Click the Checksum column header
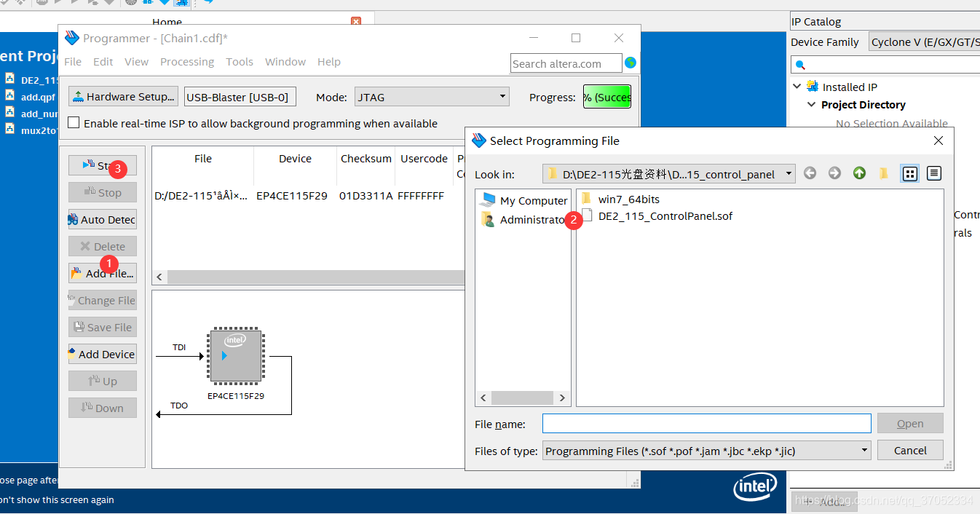Screen dimensions: 980x514 click(366, 159)
